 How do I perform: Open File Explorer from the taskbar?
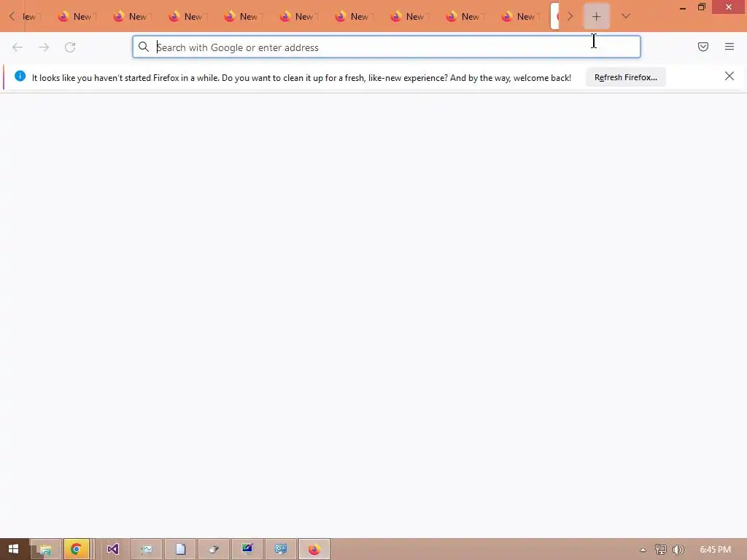pyautogui.click(x=46, y=550)
